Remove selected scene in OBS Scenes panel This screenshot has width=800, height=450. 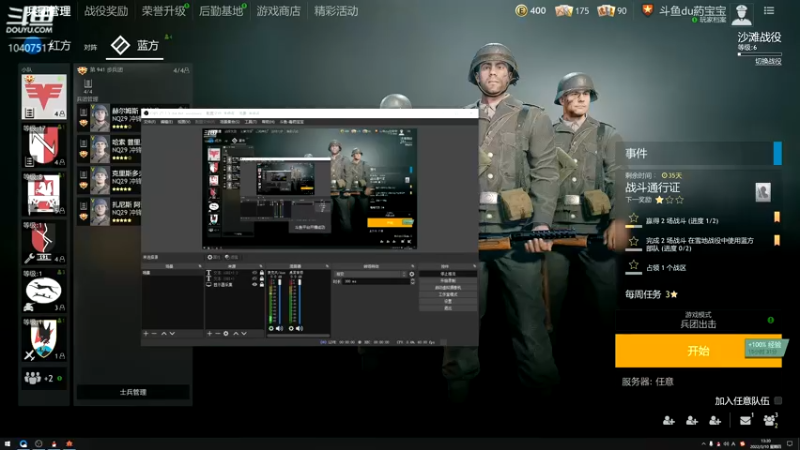154,333
